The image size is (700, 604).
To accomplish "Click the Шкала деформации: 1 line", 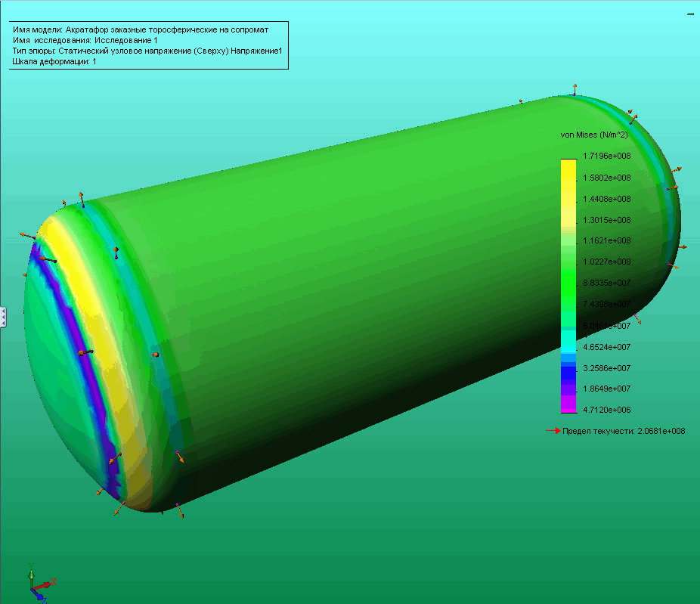I will [54, 61].
